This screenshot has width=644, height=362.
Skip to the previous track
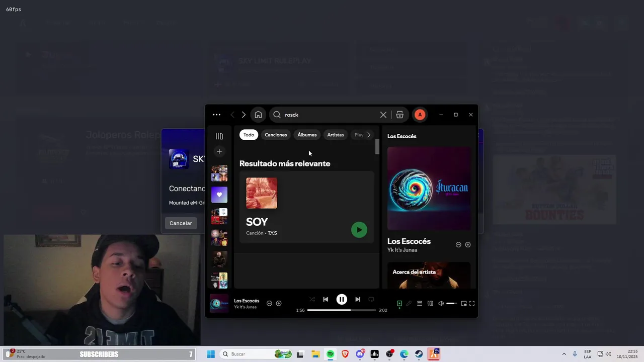(x=326, y=299)
